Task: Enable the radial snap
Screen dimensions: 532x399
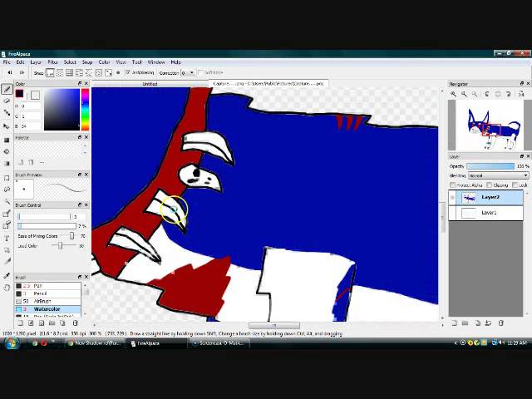Action: [89, 72]
